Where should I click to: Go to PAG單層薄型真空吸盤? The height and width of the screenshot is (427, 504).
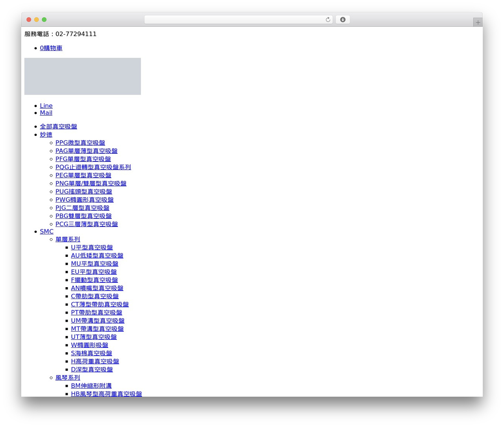pyautogui.click(x=86, y=151)
